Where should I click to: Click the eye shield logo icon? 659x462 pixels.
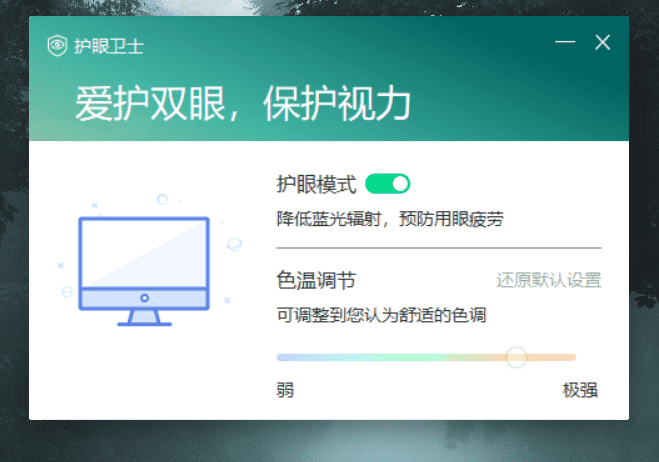[x=57, y=44]
